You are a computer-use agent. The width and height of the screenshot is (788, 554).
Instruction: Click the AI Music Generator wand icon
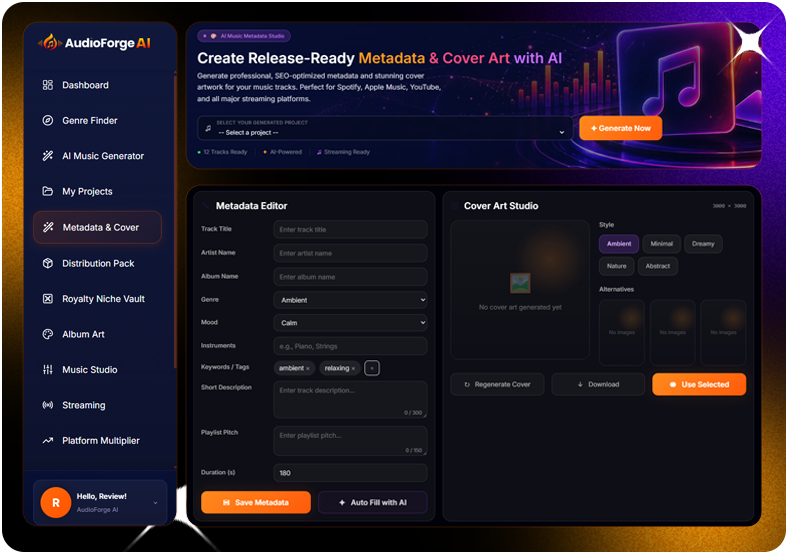click(48, 156)
